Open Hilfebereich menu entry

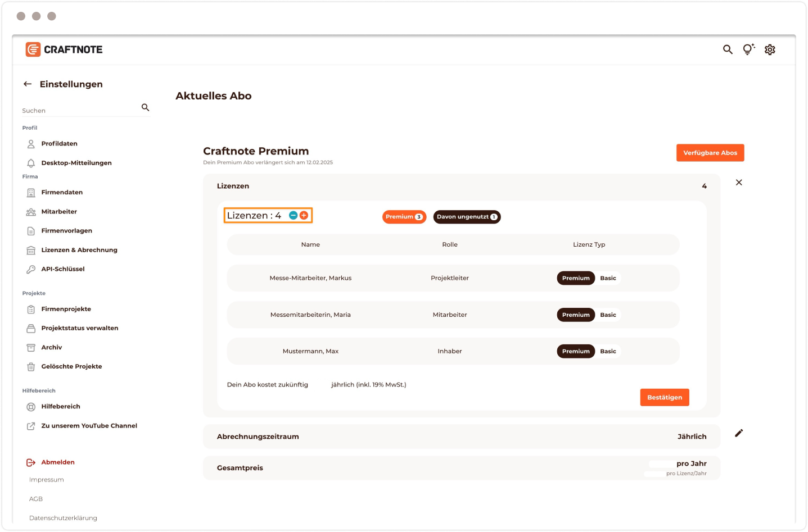(61, 407)
